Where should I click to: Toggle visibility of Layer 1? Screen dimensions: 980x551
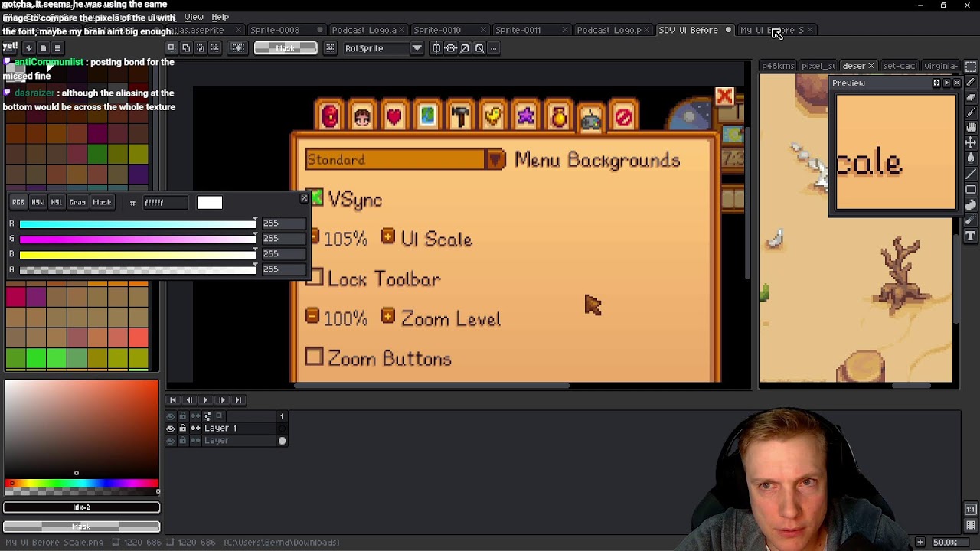pos(171,429)
